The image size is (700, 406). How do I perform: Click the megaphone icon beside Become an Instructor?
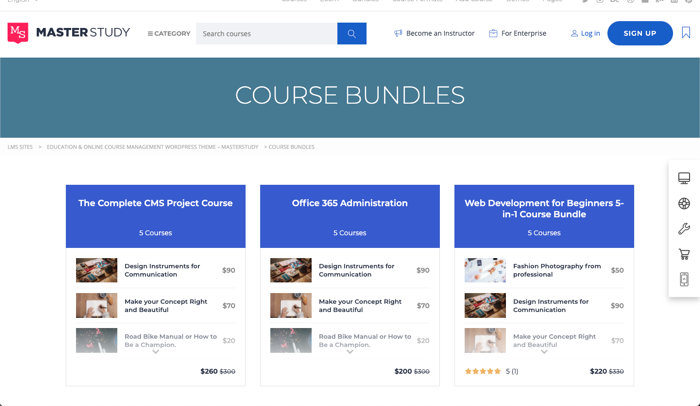pyautogui.click(x=398, y=33)
